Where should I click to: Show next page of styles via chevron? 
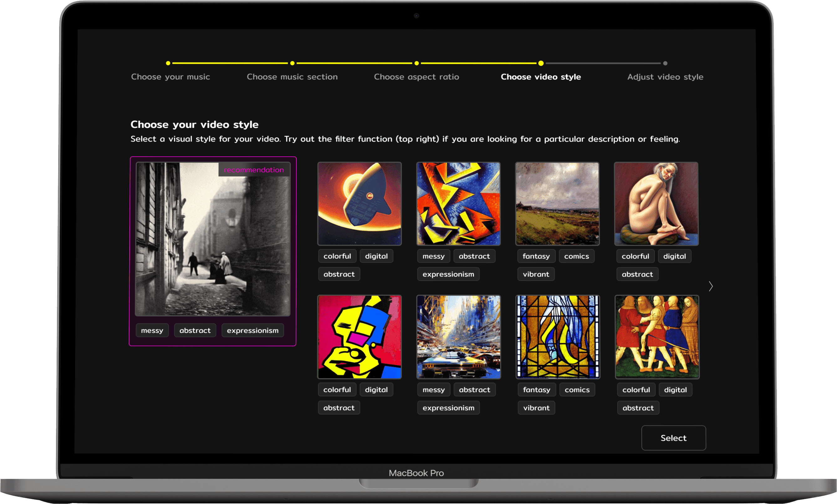[x=711, y=286]
